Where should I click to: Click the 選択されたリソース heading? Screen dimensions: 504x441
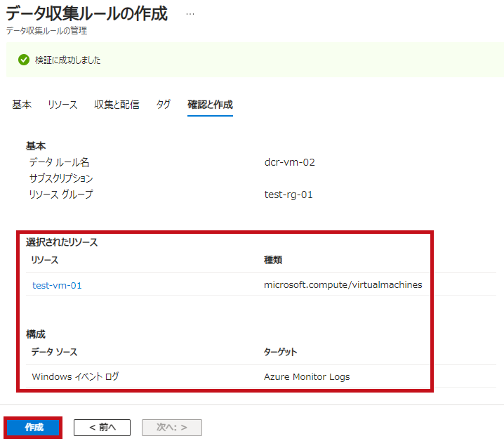62,242
